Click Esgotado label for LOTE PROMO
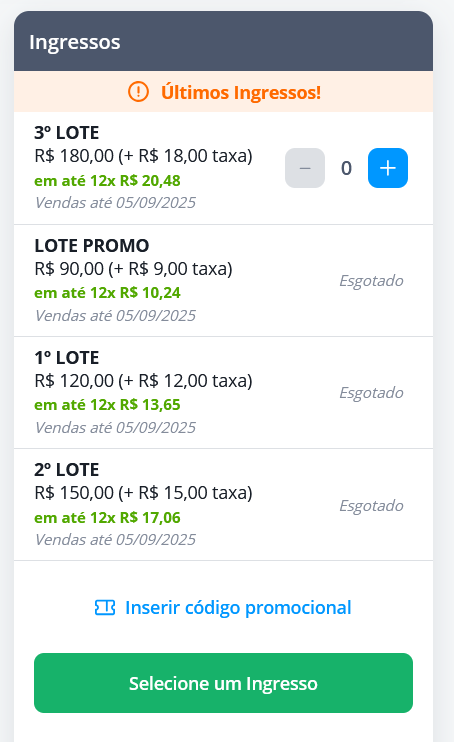This screenshot has height=742, width=454. 372,281
